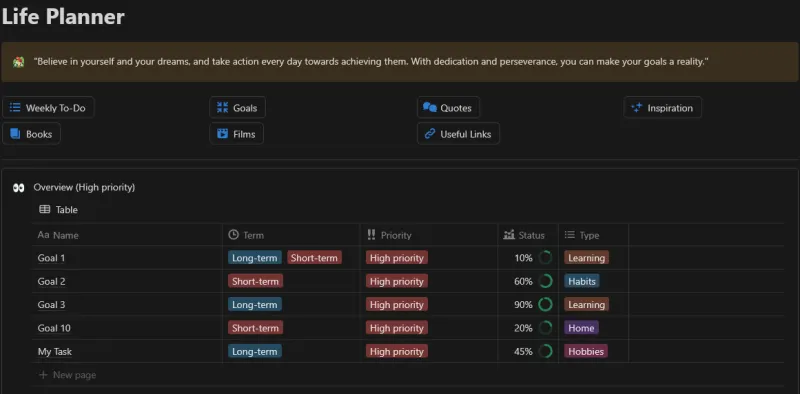Click the Films page icon
800x394 pixels.
222,134
